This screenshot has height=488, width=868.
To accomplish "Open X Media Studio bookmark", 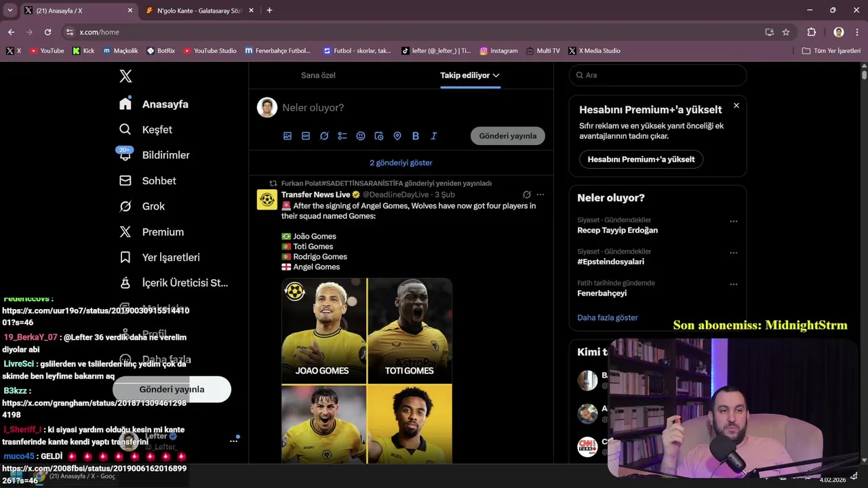I will [594, 51].
